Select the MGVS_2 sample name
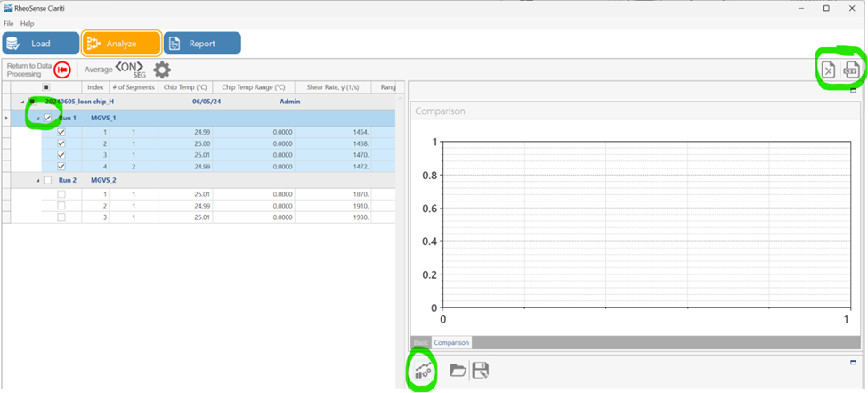Screen dimensions: 868x393 click(x=103, y=180)
